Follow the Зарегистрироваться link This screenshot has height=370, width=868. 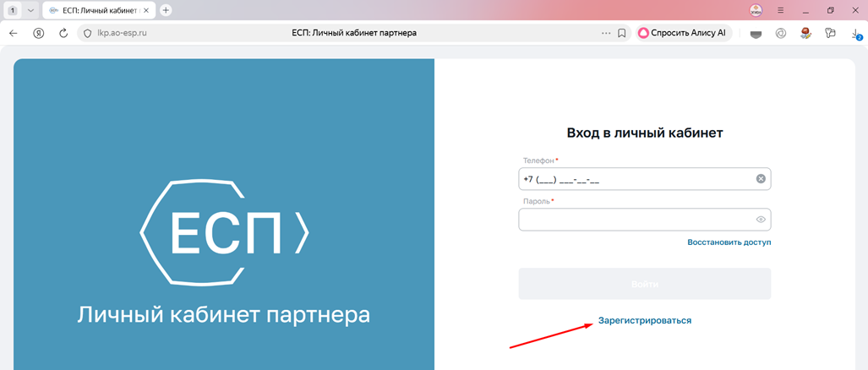pos(644,320)
